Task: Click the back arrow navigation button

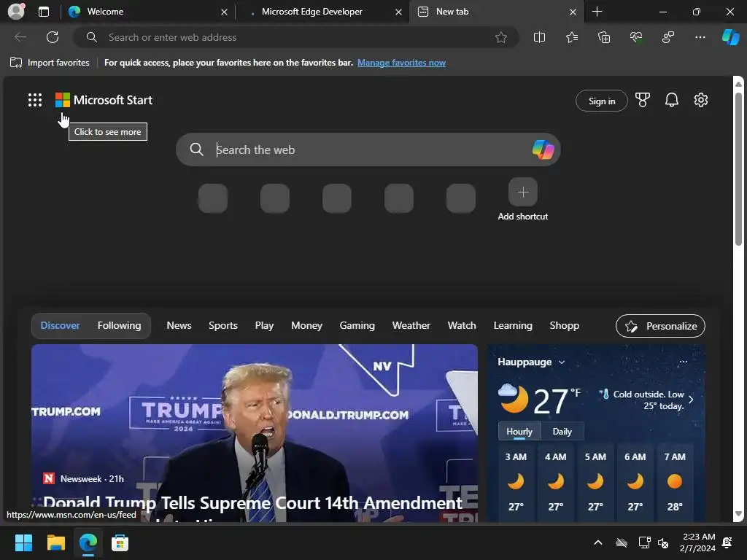Action: pyautogui.click(x=20, y=37)
